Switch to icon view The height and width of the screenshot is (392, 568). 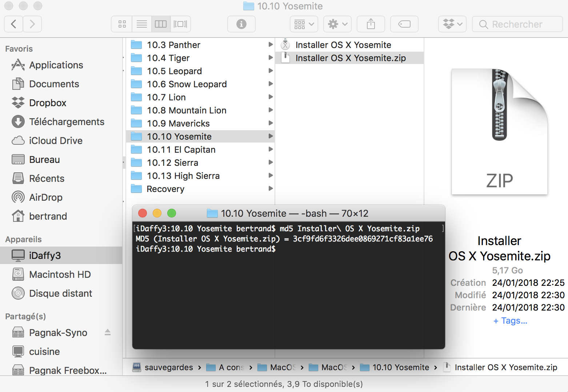coord(122,24)
